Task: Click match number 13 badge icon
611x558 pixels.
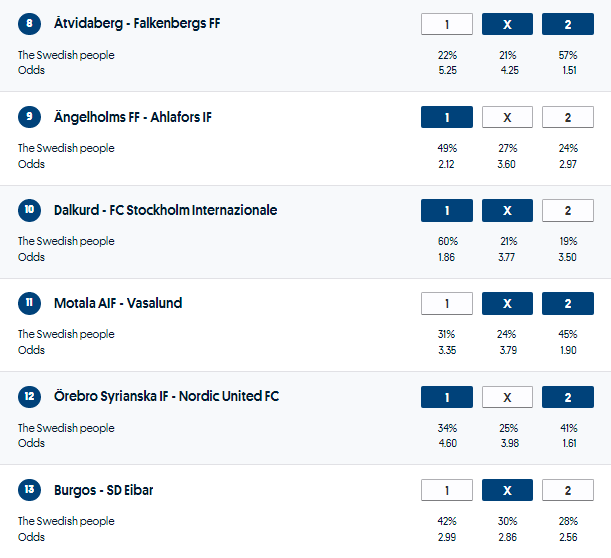Action: [x=30, y=489]
